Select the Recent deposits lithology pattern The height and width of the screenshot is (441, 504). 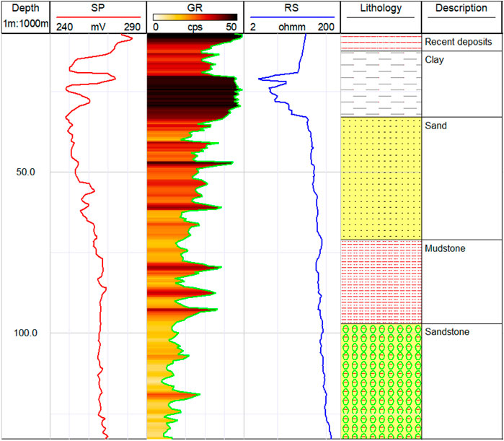[x=381, y=42]
